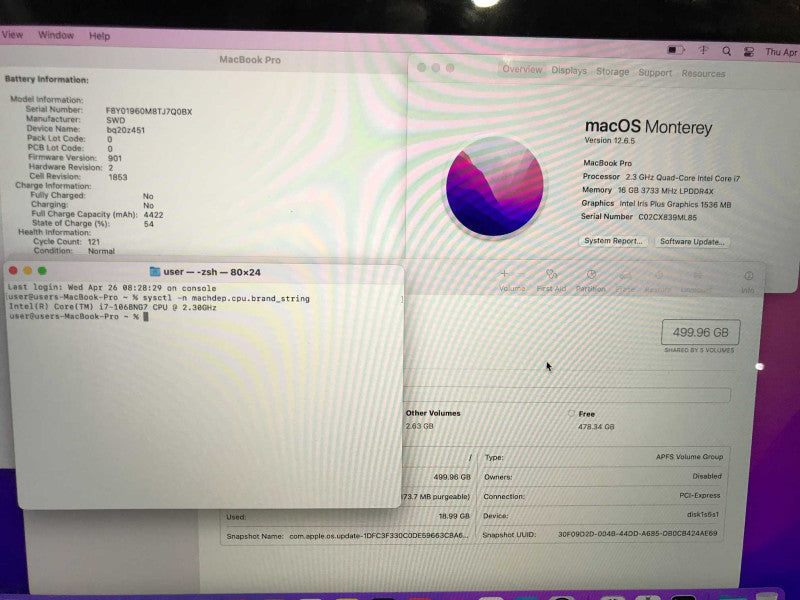Click the Snapshot UUID value in Disk Utility
The height and width of the screenshot is (600, 800).
click(x=637, y=534)
